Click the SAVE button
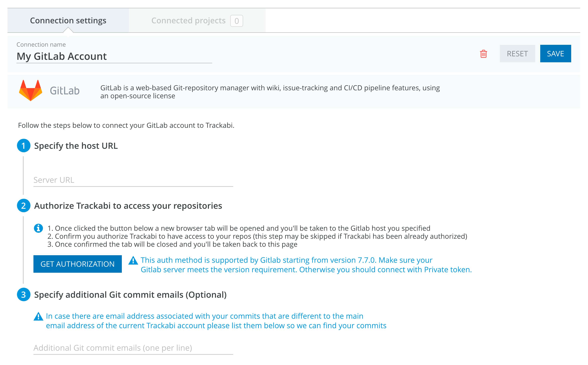 [555, 54]
